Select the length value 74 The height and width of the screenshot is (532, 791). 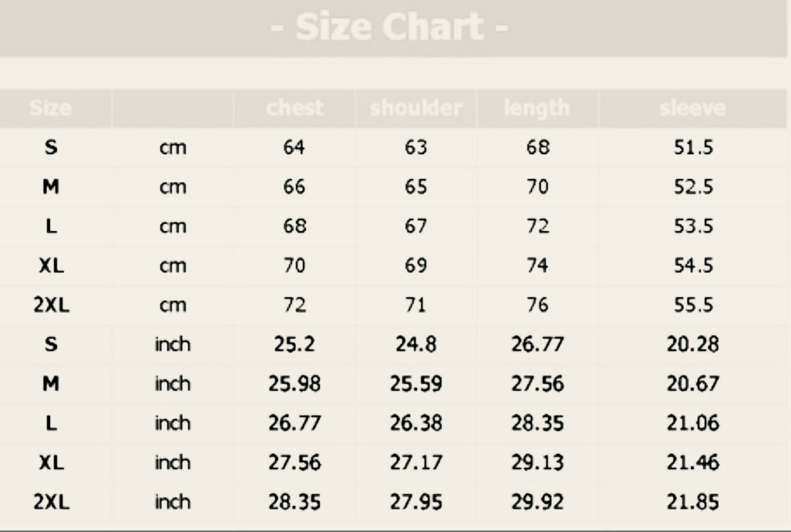(x=537, y=266)
